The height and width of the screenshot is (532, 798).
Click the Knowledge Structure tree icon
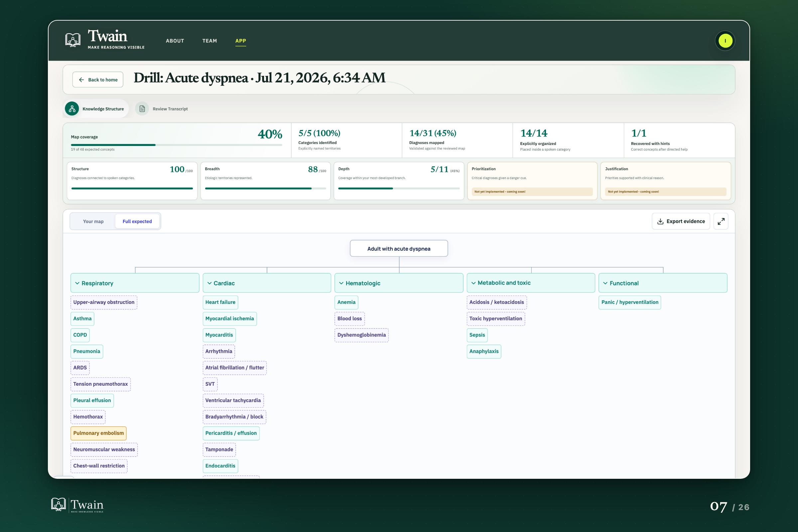tap(72, 109)
